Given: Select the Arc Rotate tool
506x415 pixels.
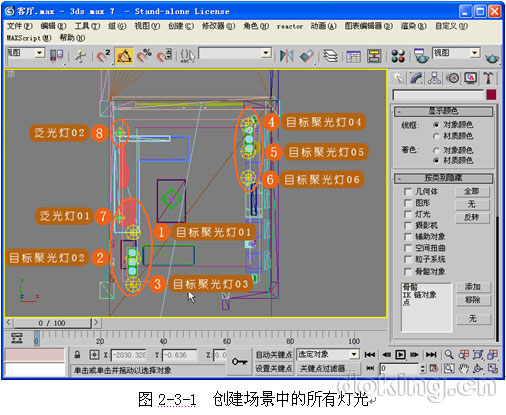Looking at the screenshot, I should 478,368.
